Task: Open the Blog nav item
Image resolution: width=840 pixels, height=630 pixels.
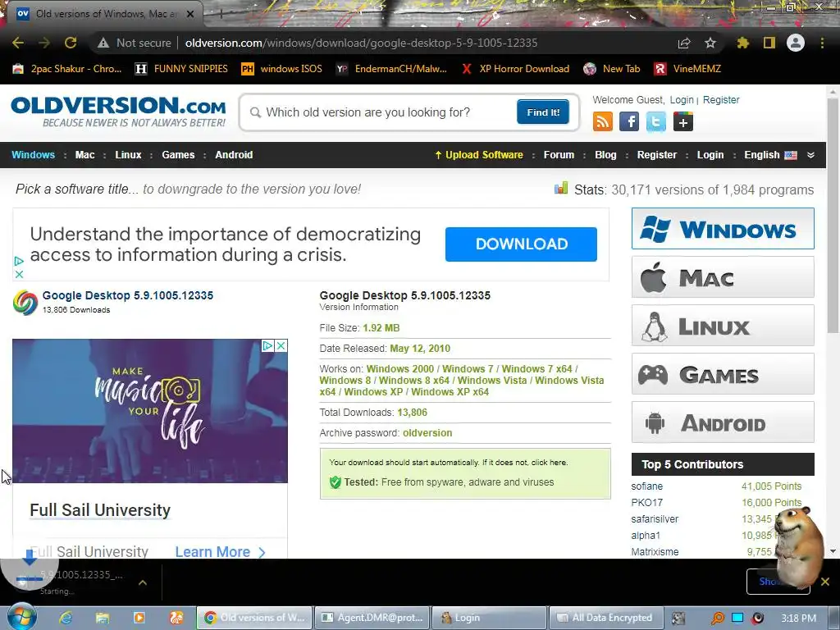Action: pyautogui.click(x=605, y=155)
